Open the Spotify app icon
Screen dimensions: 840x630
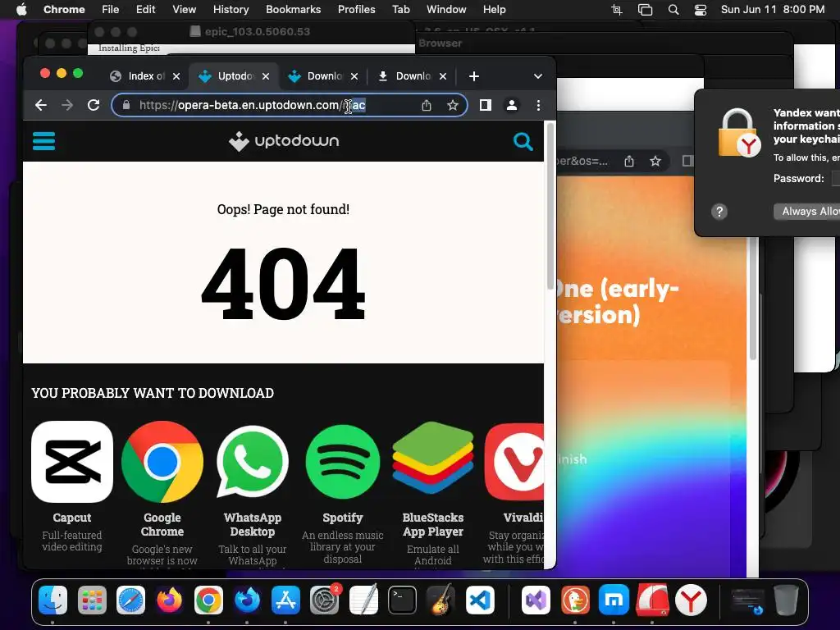(342, 462)
